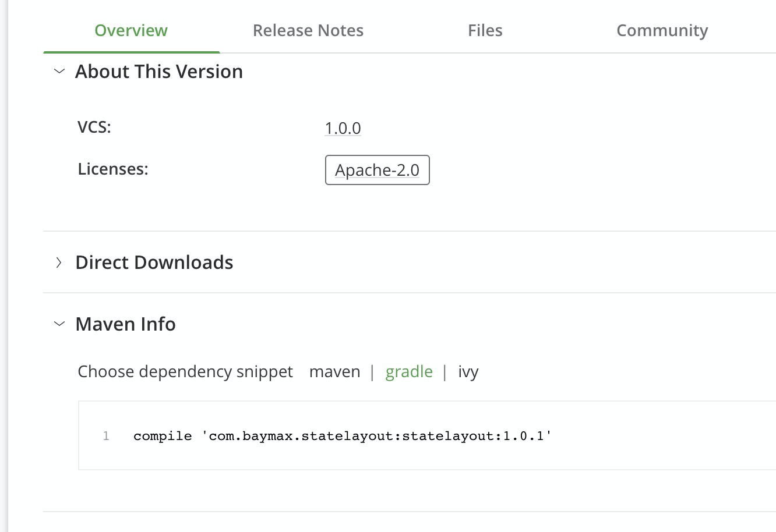Screen dimensions: 776x532
Task: Click the VCS field label
Action: pos(94,127)
